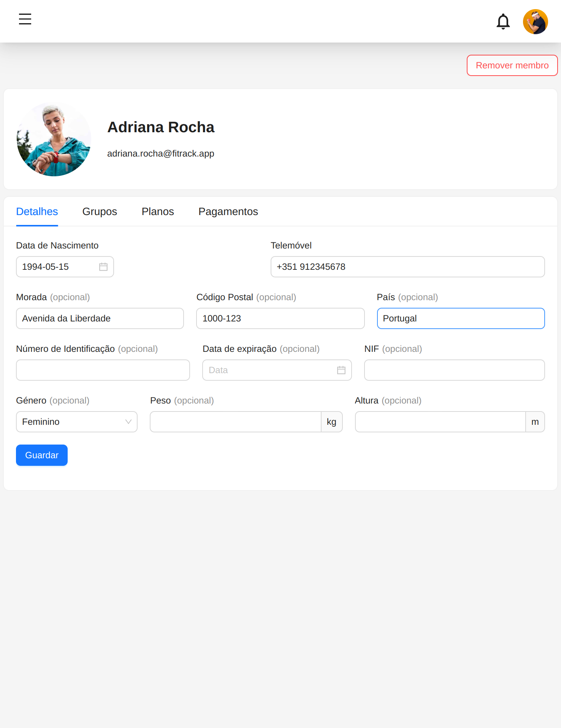
Task: Click the Data de expiração (opcional) label
Action: 261,349
